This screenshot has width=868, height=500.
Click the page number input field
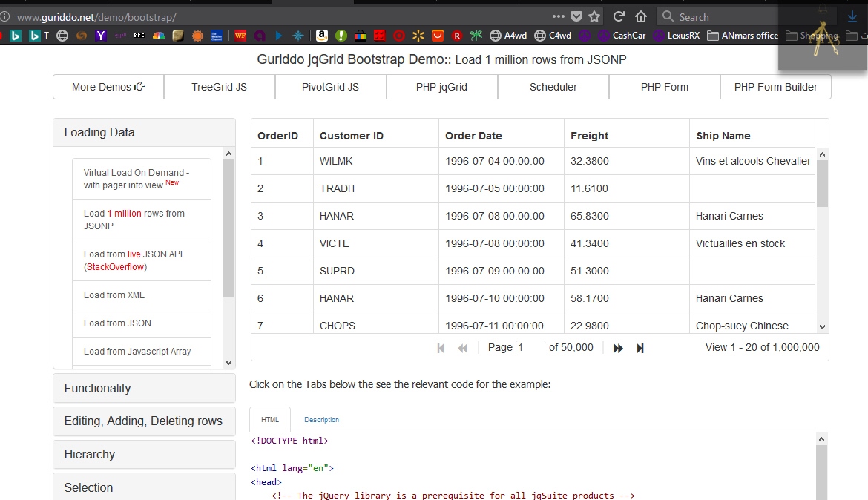[x=530, y=347]
